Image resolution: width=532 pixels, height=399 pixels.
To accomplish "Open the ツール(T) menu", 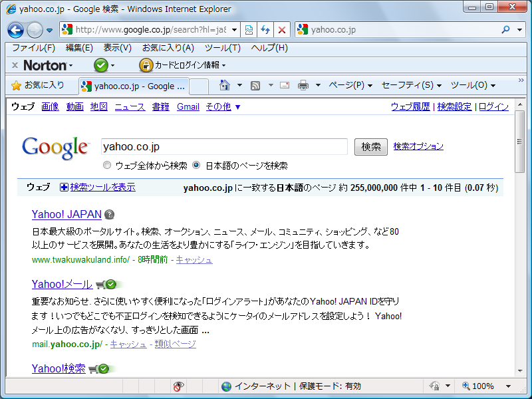I will pos(223,48).
